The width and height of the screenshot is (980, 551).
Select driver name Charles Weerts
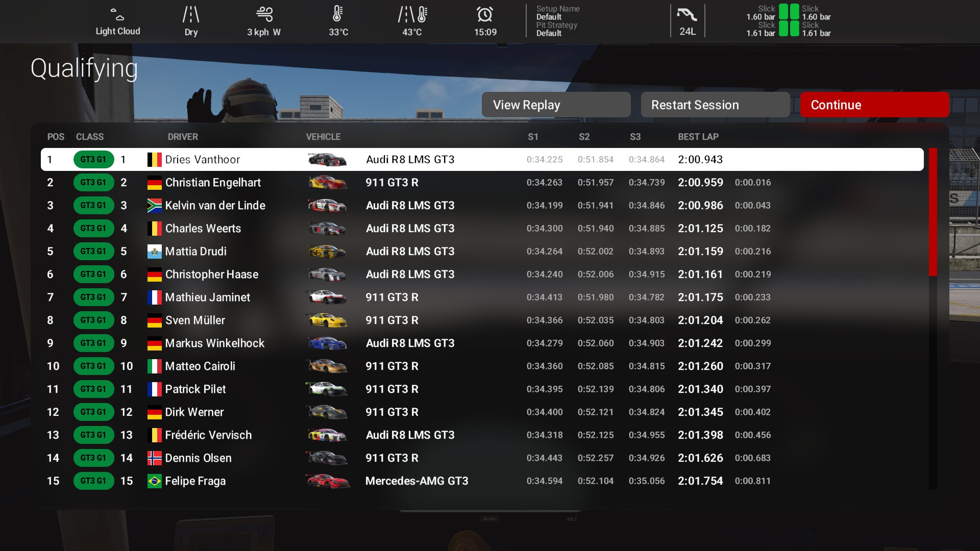[203, 228]
